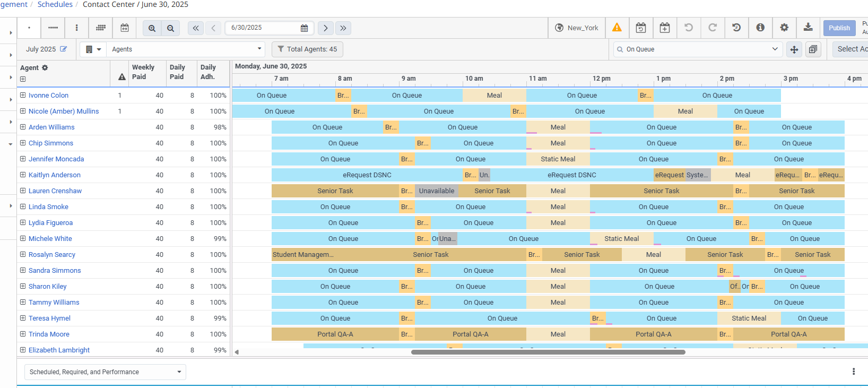
Task: Open schedule settings gear in toolbar
Action: pos(784,28)
